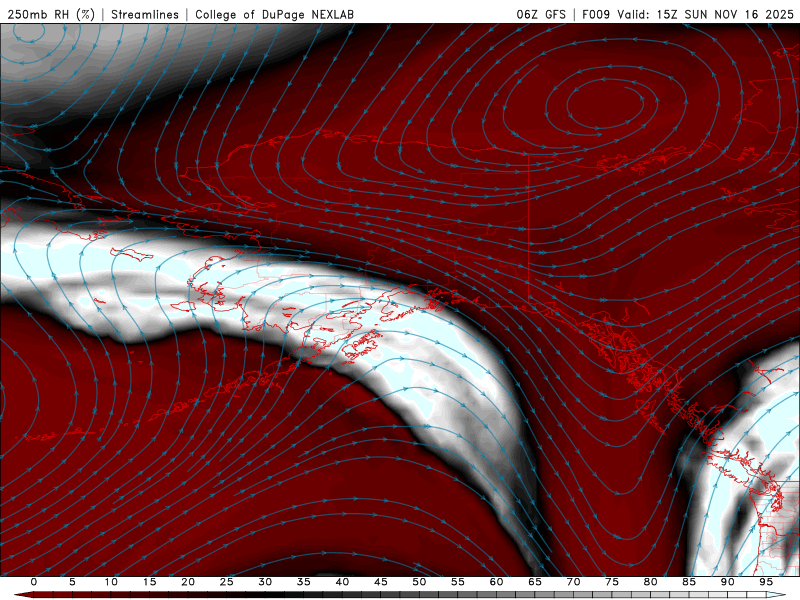The height and width of the screenshot is (600, 800).
Task: Select the color scale label "30"
Action: coord(265,582)
